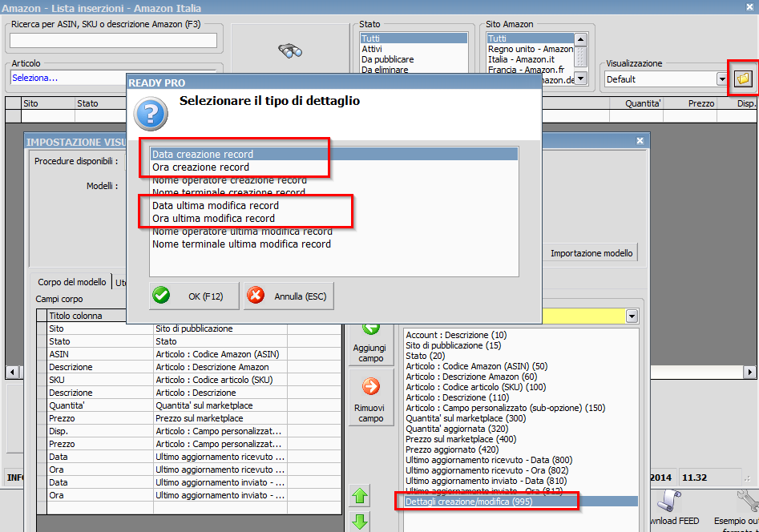Viewport: 759px width, 532px height.
Task: Select 'Dettagli creazione/modifica (995)' field
Action: point(521,502)
